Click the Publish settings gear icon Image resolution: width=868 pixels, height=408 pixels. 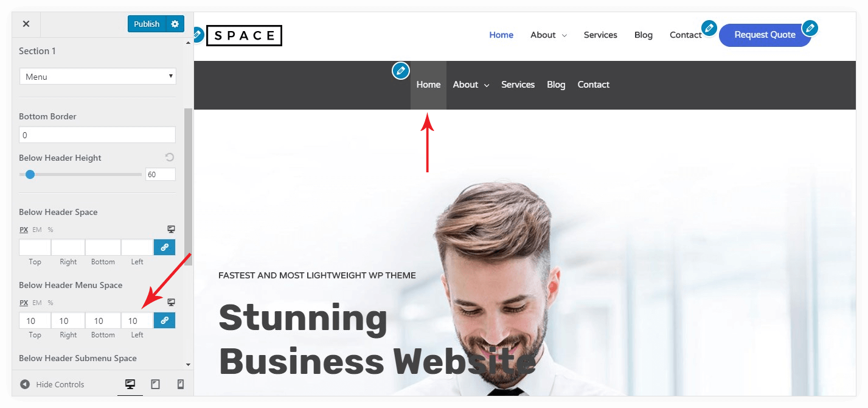tap(175, 24)
